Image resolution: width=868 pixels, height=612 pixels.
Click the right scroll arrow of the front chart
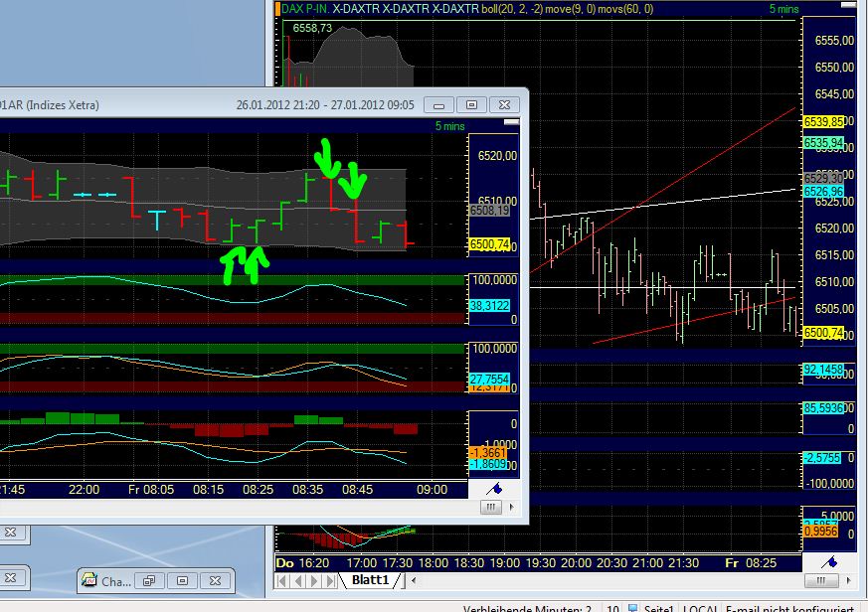click(511, 507)
